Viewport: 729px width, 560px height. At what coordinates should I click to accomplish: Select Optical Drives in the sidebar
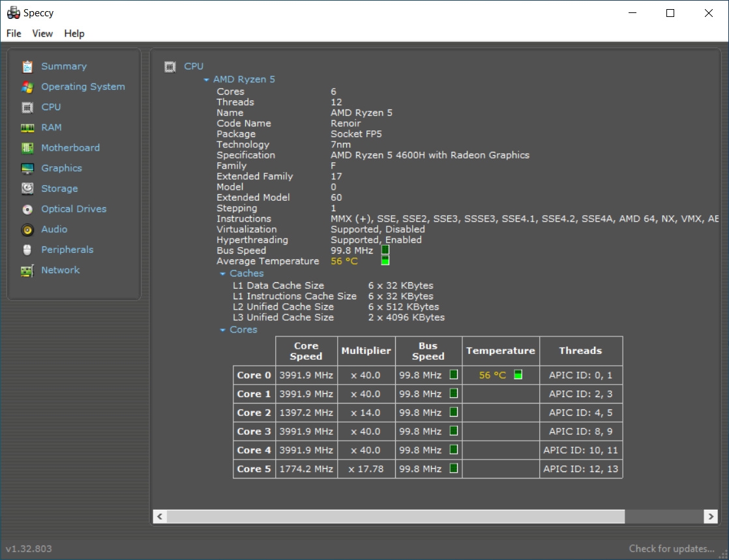(x=74, y=209)
